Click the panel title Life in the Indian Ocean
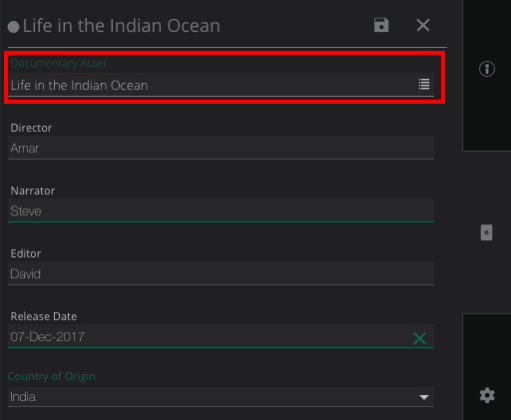 (x=122, y=26)
